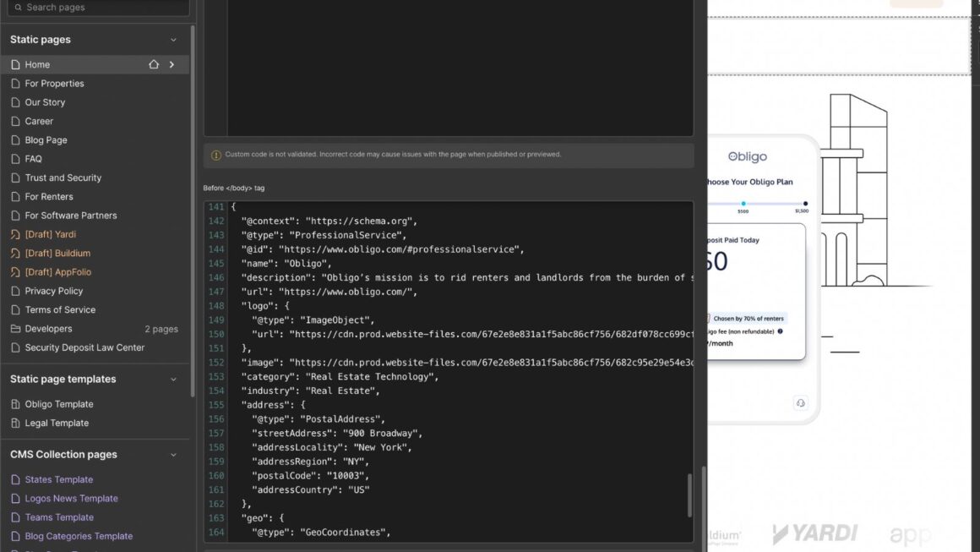Click the draft icon beside Yardi
The width and height of the screenshot is (980, 552).
15,234
